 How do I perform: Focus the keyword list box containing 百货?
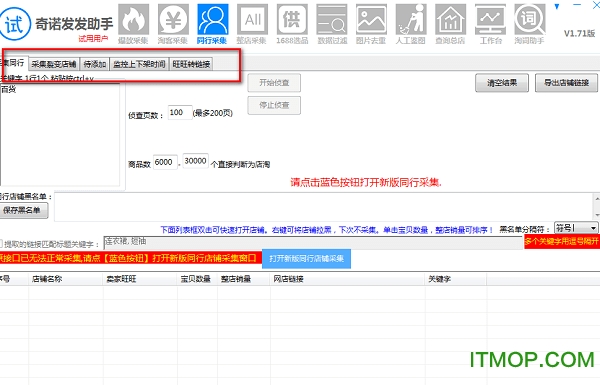pyautogui.click(x=60, y=134)
